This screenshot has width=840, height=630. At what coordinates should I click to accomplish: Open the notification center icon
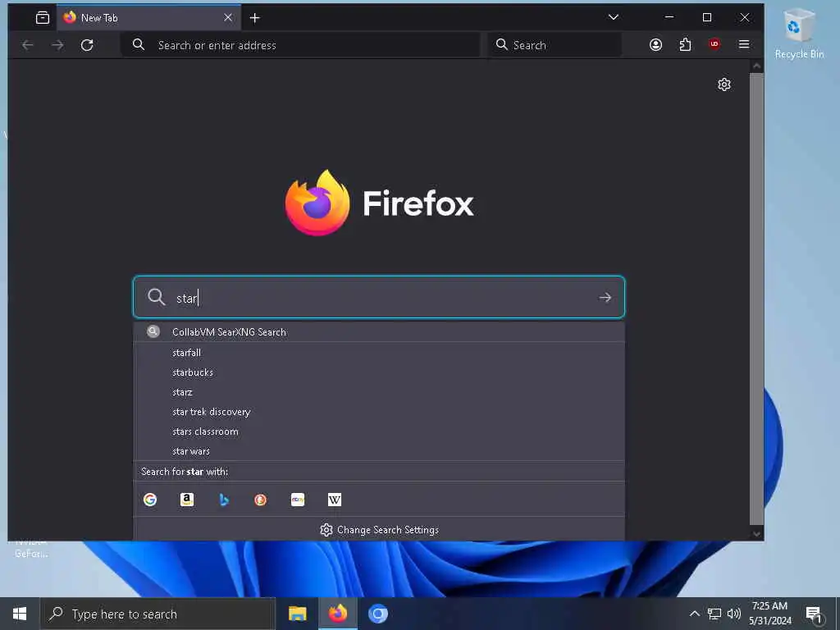pyautogui.click(x=814, y=614)
